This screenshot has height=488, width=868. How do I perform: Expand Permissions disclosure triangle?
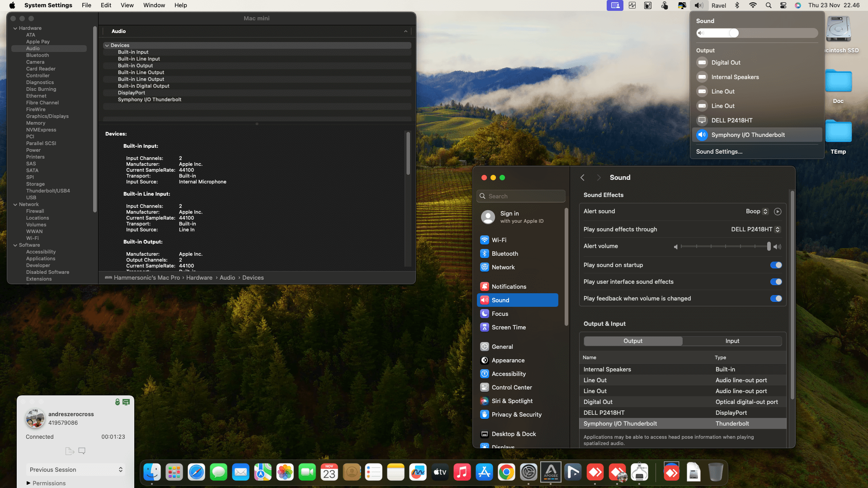[x=28, y=483]
